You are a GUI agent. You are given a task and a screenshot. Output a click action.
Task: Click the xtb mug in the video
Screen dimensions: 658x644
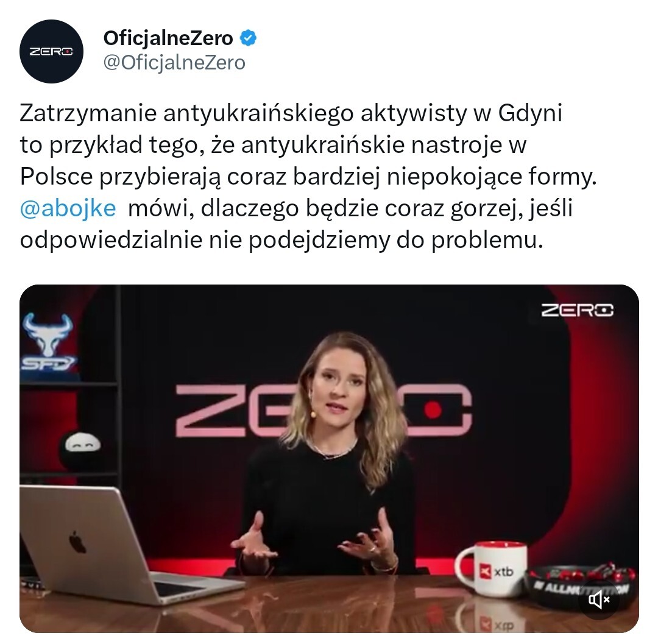492,568
